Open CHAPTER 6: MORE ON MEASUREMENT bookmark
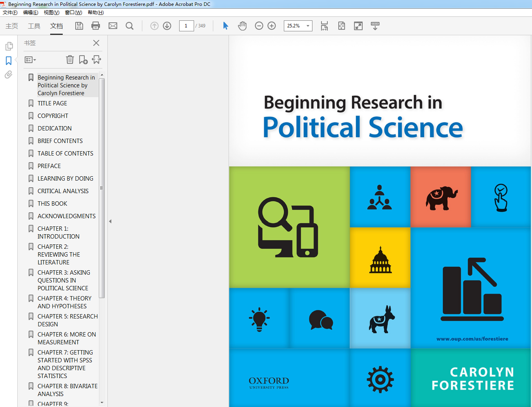This screenshot has height=407, width=532. (67, 338)
